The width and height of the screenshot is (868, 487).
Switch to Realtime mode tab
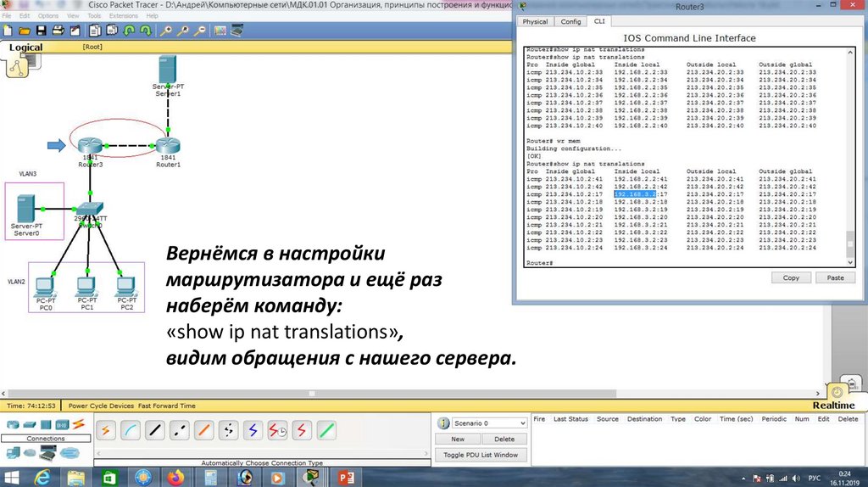click(x=833, y=405)
